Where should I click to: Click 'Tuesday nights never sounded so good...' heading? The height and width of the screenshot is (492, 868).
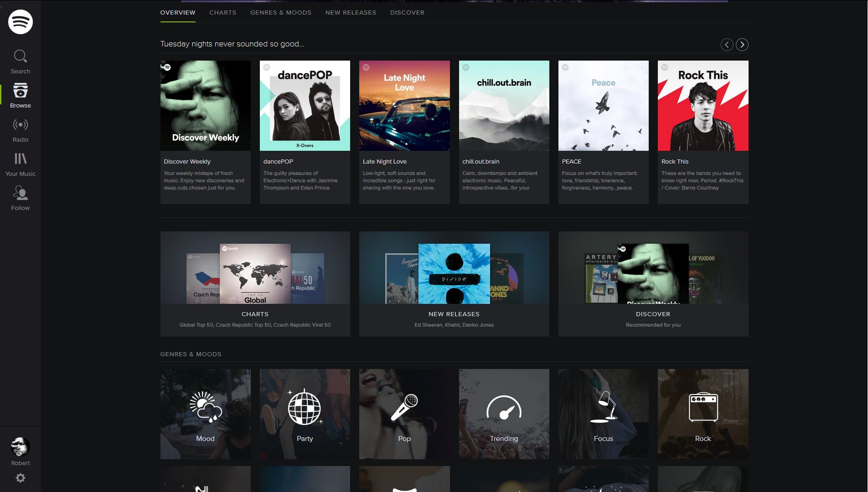point(232,44)
